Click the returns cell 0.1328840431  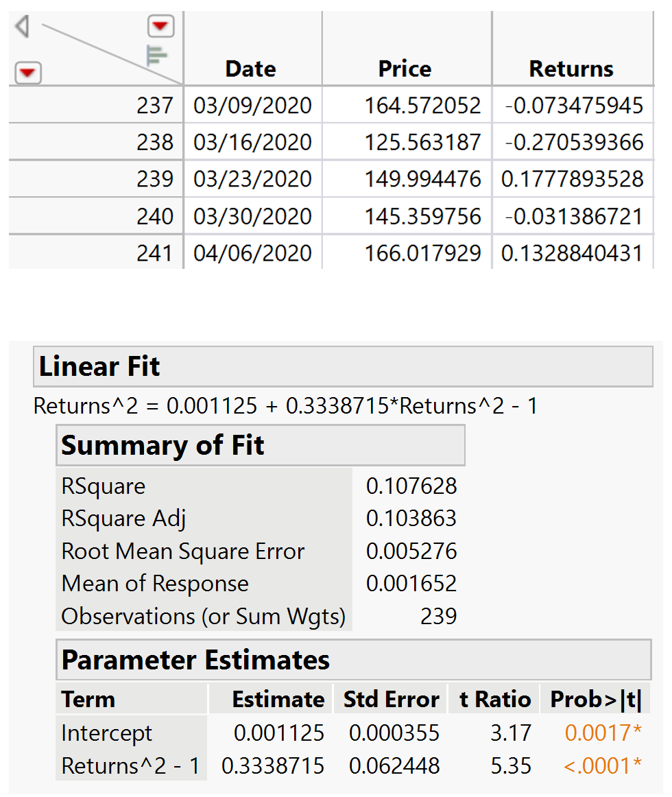(572, 253)
